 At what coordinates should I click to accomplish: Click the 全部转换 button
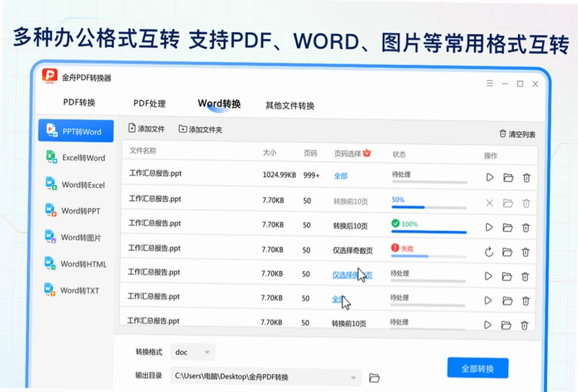(478, 367)
